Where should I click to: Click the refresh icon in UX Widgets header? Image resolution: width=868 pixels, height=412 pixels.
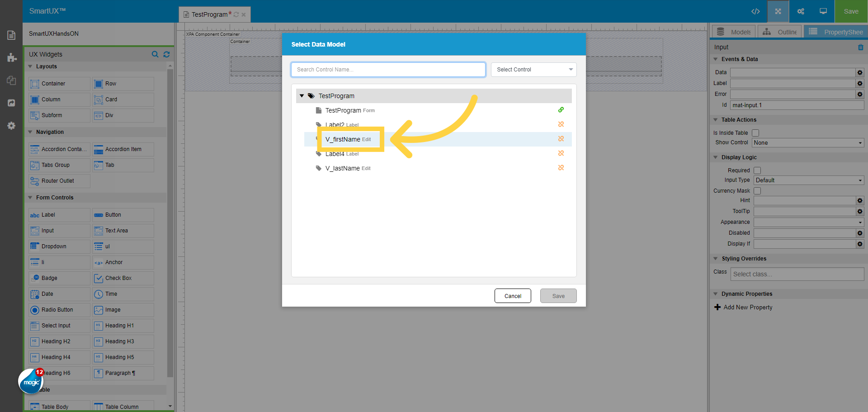(x=166, y=54)
